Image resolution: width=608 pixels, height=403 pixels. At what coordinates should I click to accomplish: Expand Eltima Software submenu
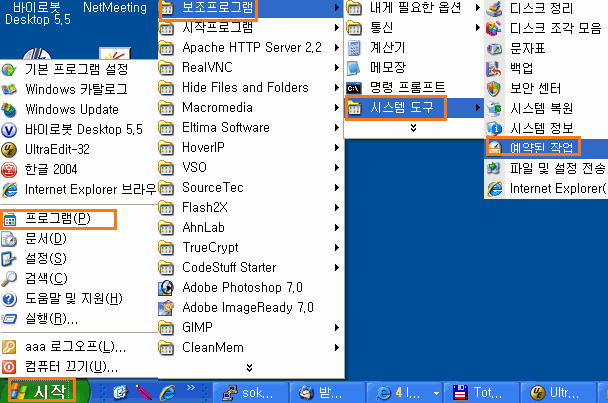[x=251, y=128]
